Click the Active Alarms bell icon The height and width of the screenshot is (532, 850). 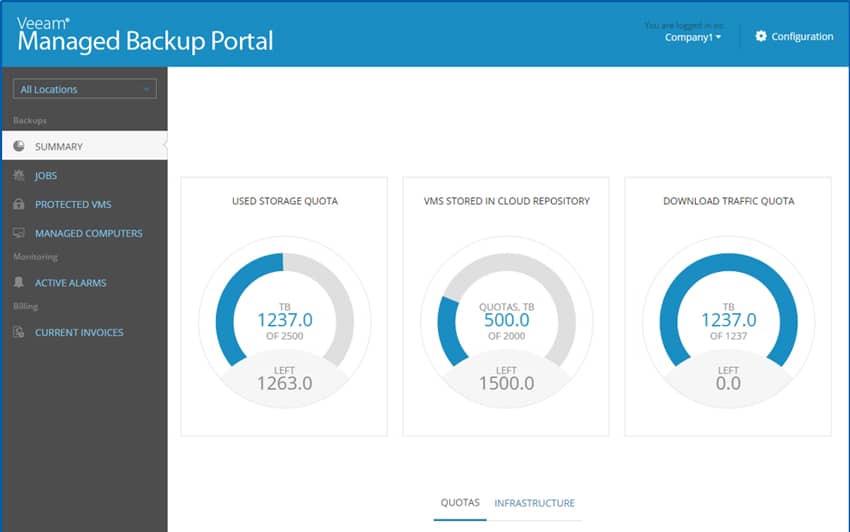[19, 282]
